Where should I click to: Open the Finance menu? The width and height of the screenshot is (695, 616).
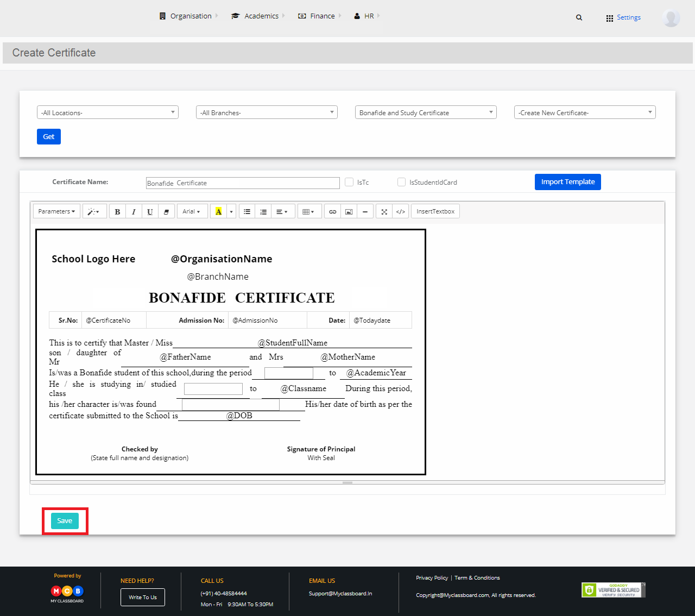(x=319, y=16)
